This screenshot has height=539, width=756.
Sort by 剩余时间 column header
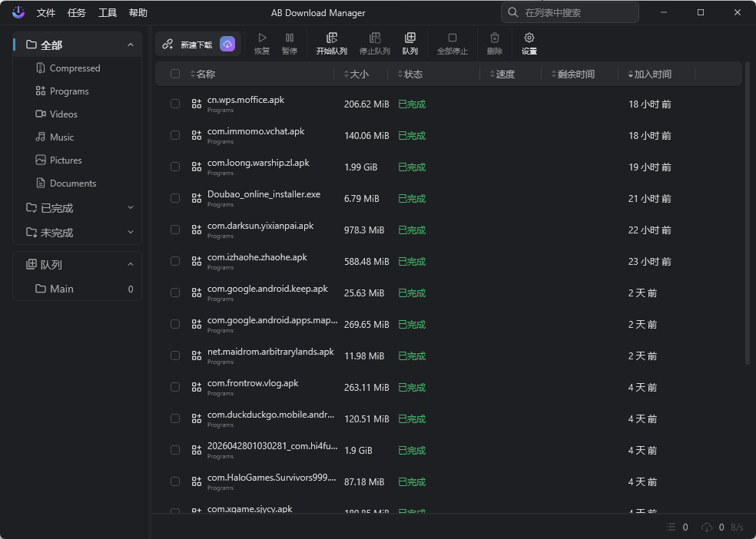pyautogui.click(x=573, y=74)
